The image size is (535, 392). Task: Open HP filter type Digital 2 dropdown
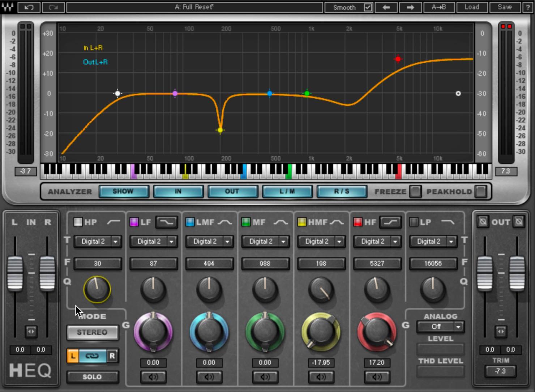98,242
